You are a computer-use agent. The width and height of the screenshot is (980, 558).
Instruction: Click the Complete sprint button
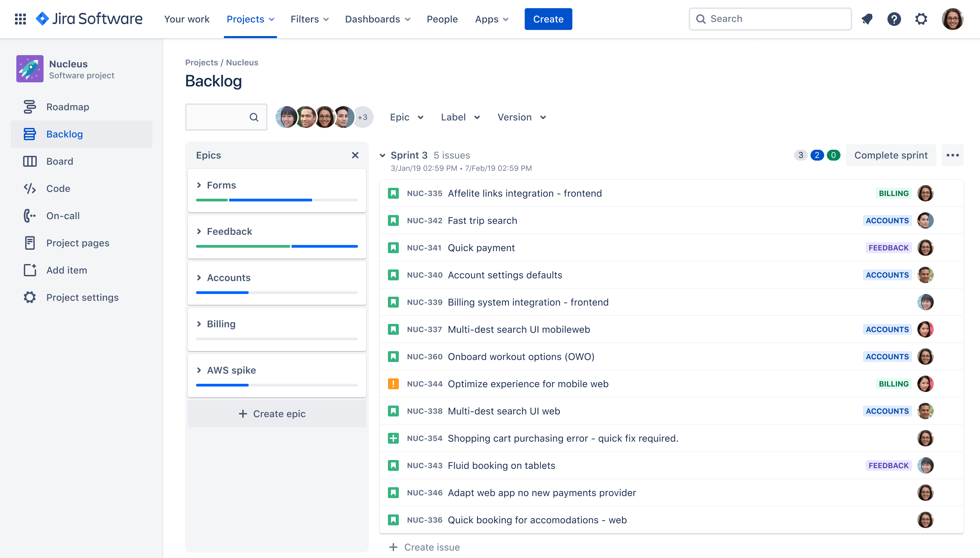(x=891, y=155)
